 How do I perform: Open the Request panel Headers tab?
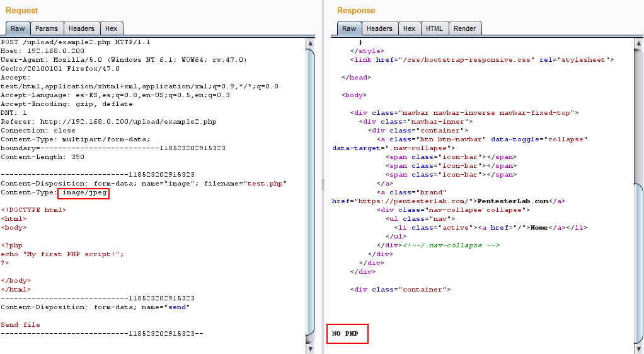tap(81, 28)
